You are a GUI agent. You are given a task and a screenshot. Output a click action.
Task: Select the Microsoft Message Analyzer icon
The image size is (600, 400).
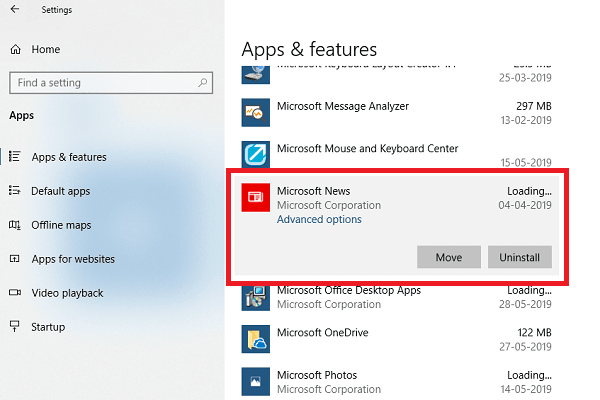point(256,113)
